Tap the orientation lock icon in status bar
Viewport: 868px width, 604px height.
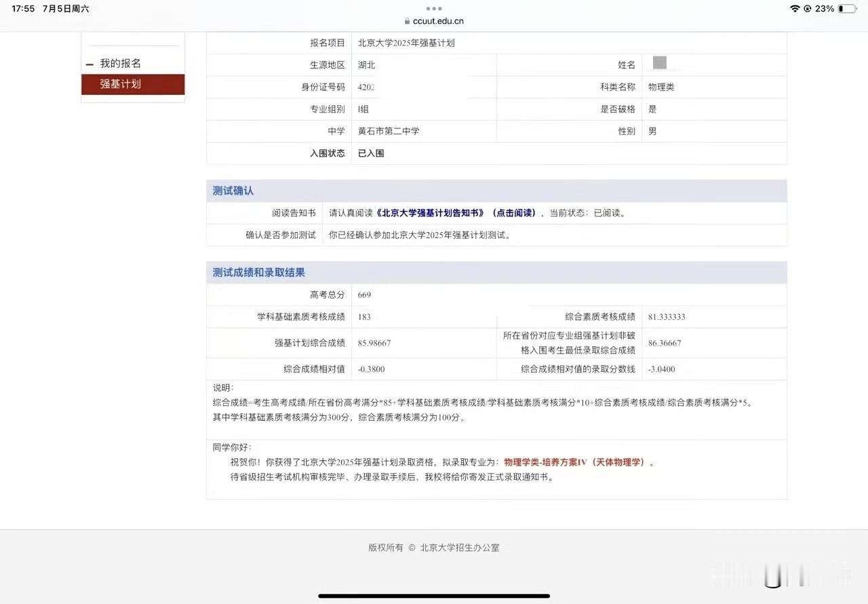click(808, 9)
